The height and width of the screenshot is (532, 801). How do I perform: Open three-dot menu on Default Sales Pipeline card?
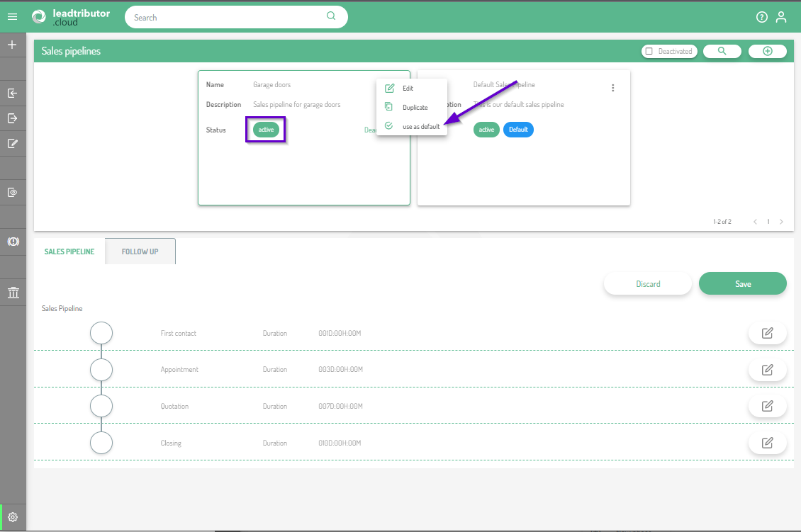pyautogui.click(x=612, y=88)
